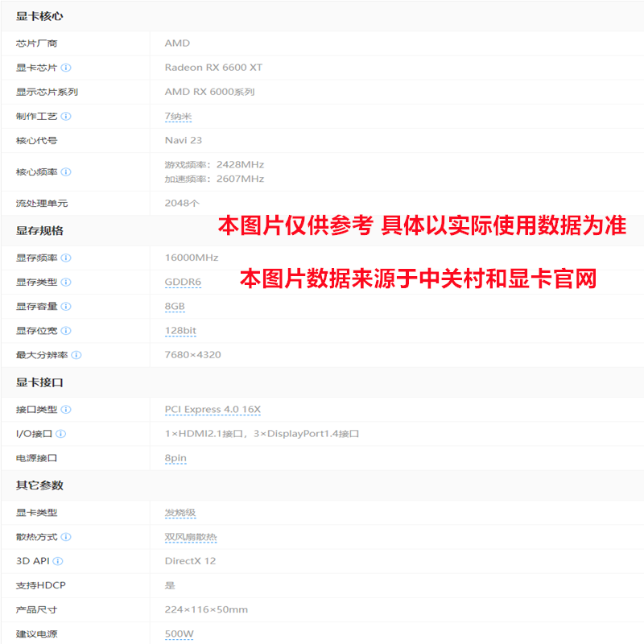Viewport: 644px width, 644px height.
Task: Select the 7680×4320 resolution value
Action: pyautogui.click(x=192, y=355)
